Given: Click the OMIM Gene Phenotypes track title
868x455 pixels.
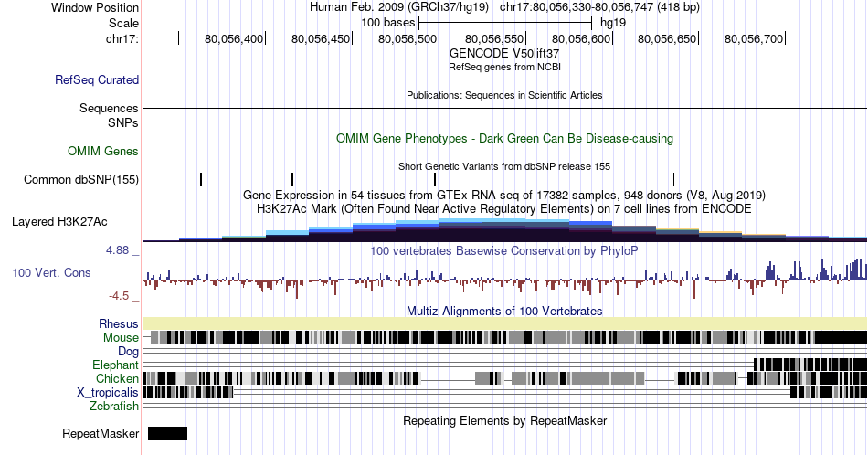Looking at the screenshot, I should (x=504, y=138).
